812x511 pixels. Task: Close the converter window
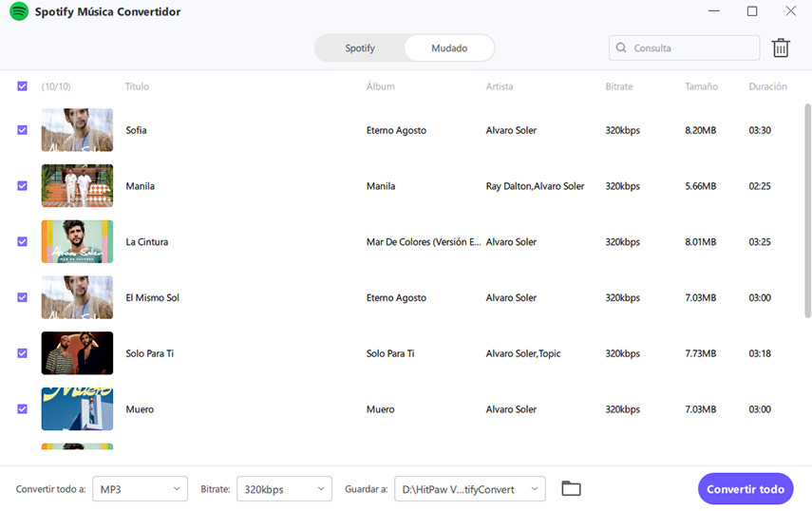790,10
